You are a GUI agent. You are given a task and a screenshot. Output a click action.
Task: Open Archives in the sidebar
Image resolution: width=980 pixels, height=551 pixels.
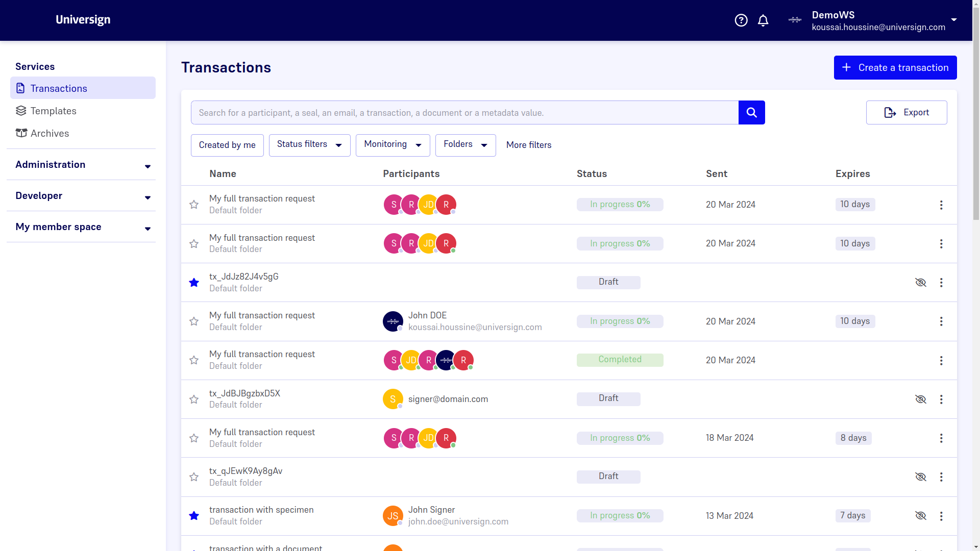coord(50,134)
